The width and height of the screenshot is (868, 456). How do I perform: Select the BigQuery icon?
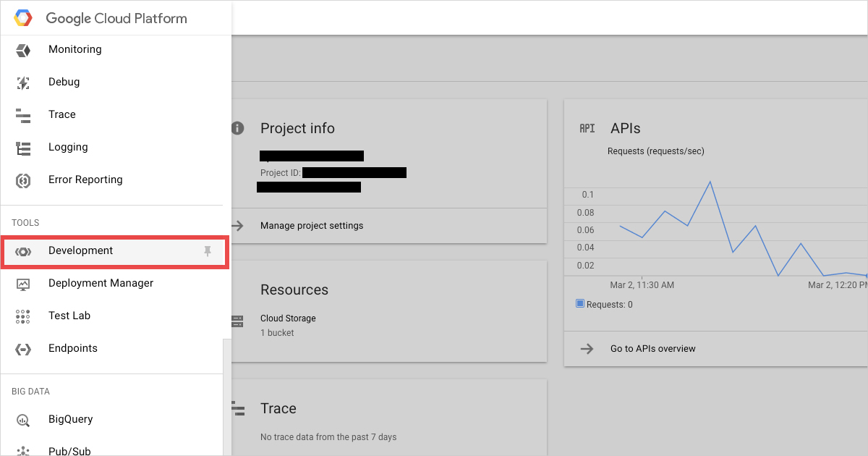23,420
